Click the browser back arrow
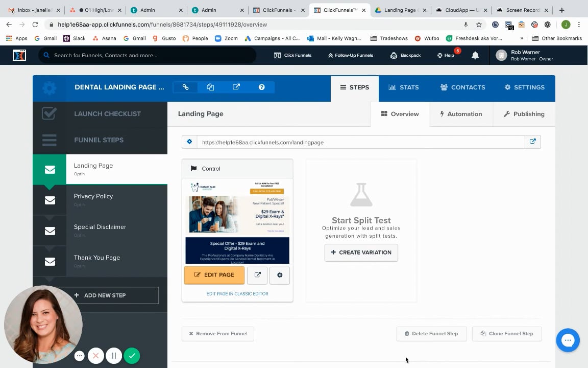The width and height of the screenshot is (588, 368). (x=9, y=25)
